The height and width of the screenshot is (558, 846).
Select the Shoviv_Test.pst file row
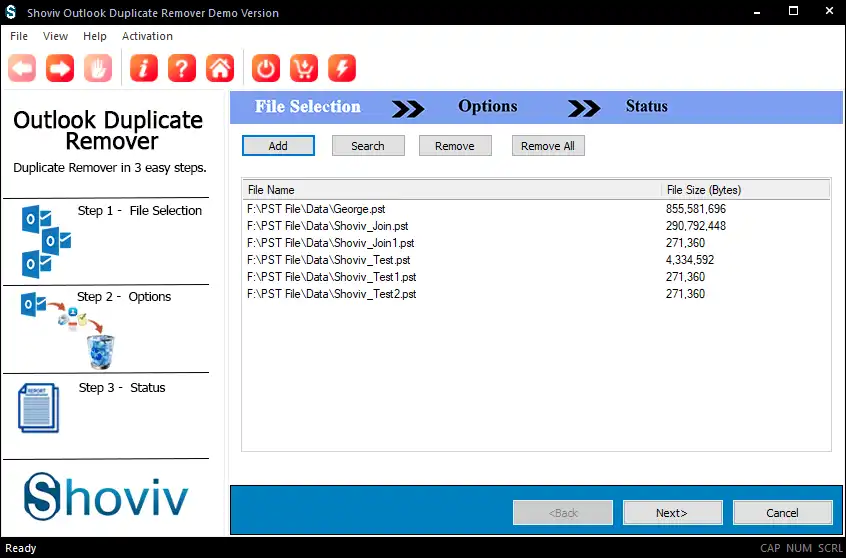[536, 260]
